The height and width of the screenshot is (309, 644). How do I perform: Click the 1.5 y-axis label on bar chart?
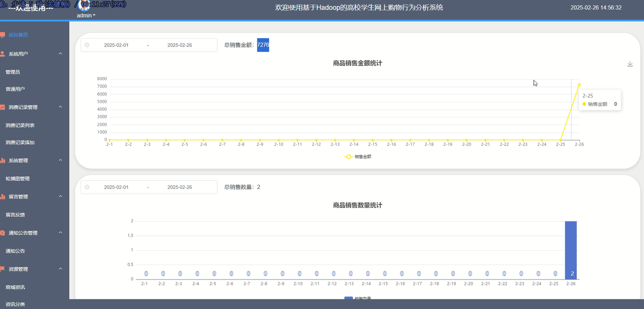[130, 235]
